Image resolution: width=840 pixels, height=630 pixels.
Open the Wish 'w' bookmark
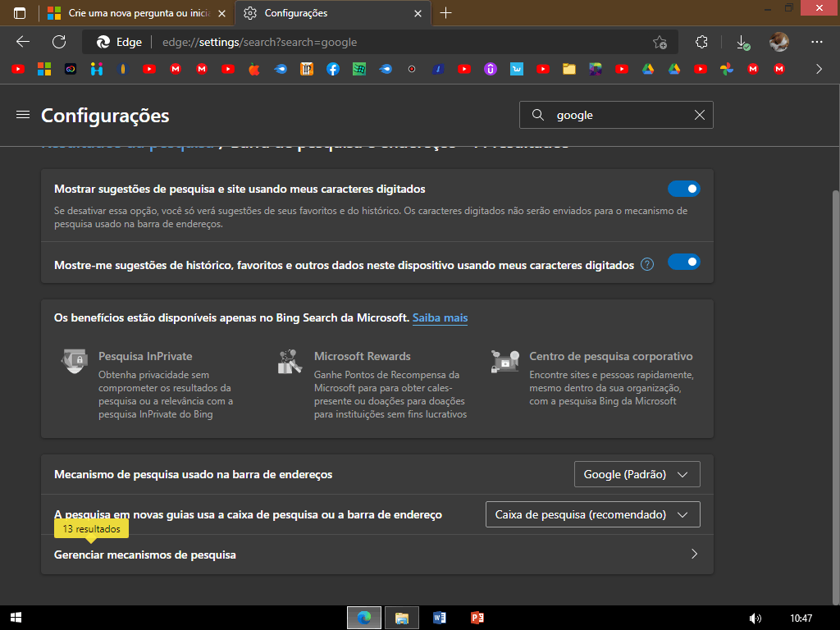point(517,69)
